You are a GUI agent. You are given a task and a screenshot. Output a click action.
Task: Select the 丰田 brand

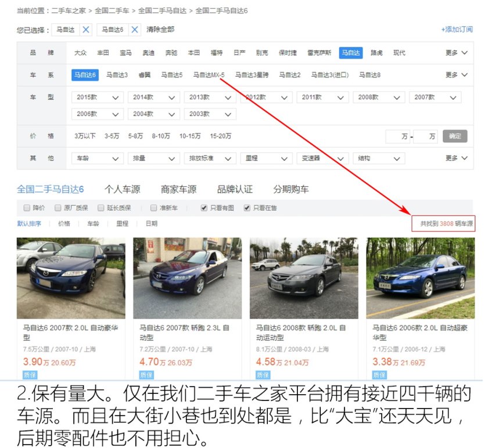(103, 53)
